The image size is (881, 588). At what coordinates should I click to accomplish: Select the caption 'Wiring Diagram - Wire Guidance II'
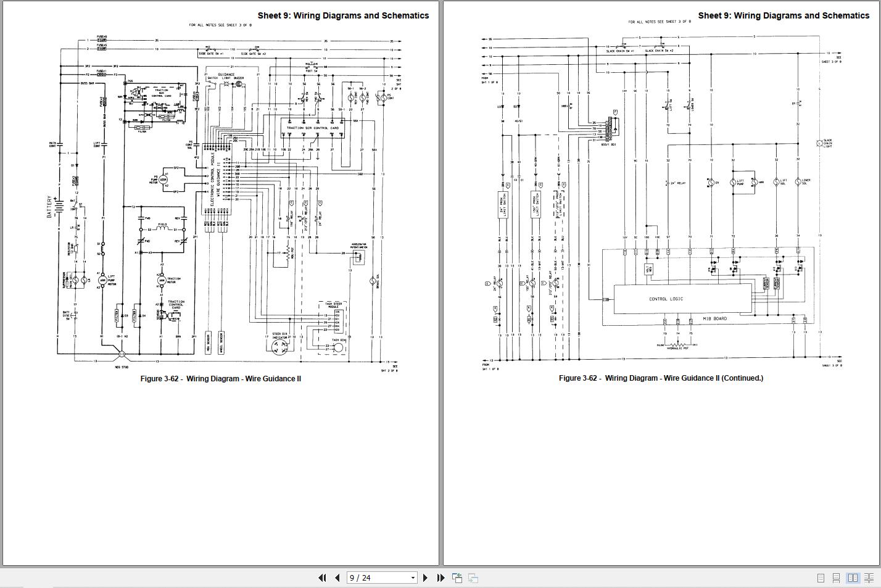221,378
